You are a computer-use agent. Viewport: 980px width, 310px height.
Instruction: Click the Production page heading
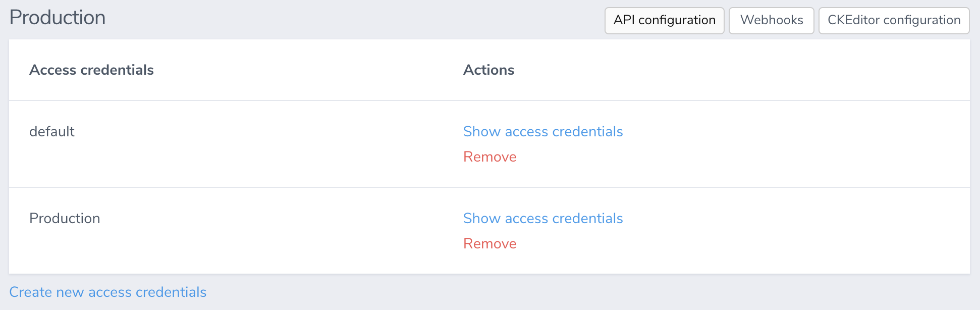pyautogui.click(x=58, y=18)
